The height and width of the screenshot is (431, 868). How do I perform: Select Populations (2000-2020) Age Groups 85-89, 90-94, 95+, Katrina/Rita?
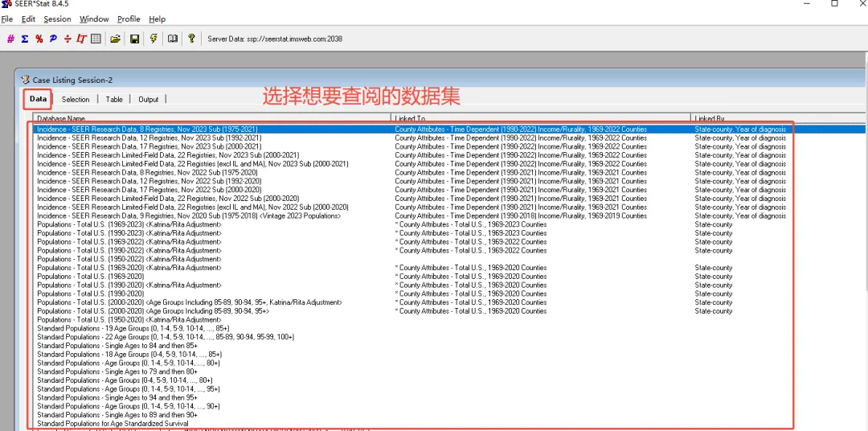tap(190, 302)
